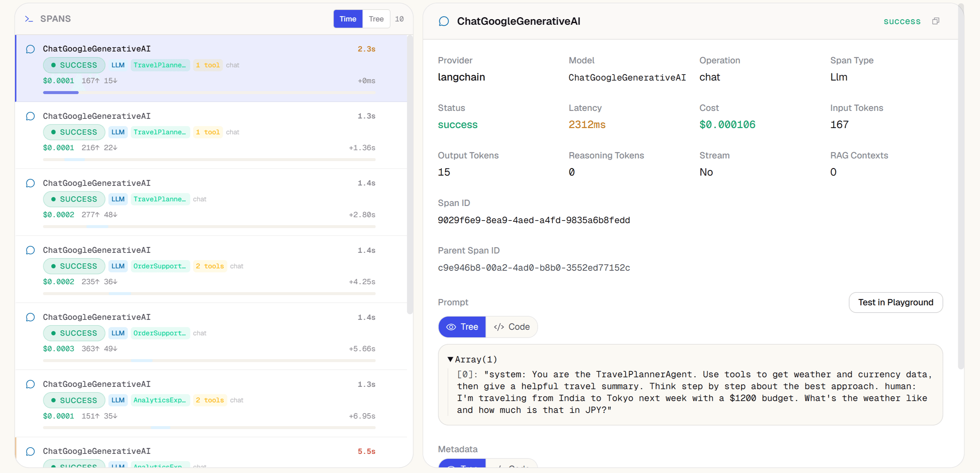Click timeline bar of the 2.3s span
The image size is (980, 473).
click(x=209, y=92)
